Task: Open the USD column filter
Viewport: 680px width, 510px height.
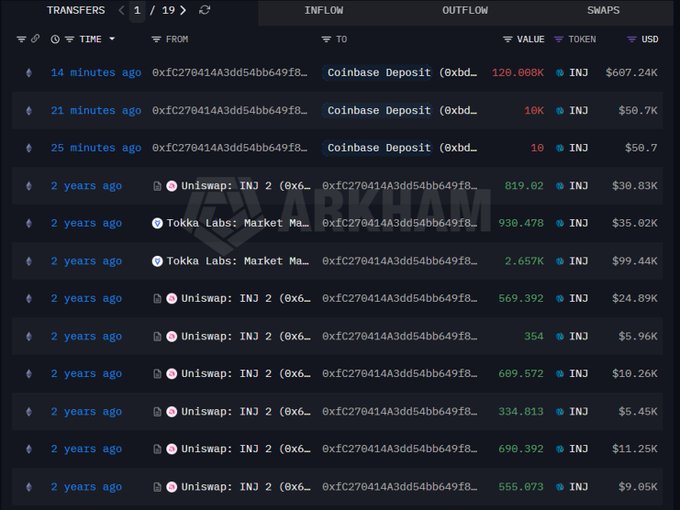Action: click(x=632, y=39)
